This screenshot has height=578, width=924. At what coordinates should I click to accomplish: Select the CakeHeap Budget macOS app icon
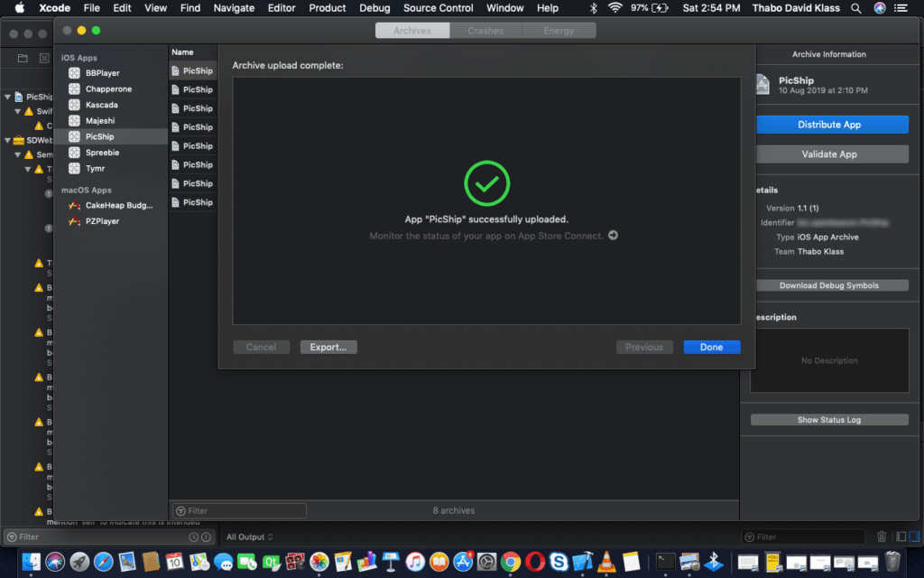coord(75,206)
